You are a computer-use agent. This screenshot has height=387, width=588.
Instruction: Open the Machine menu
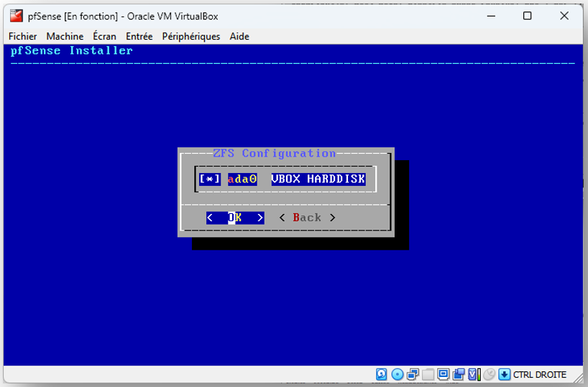tap(65, 37)
